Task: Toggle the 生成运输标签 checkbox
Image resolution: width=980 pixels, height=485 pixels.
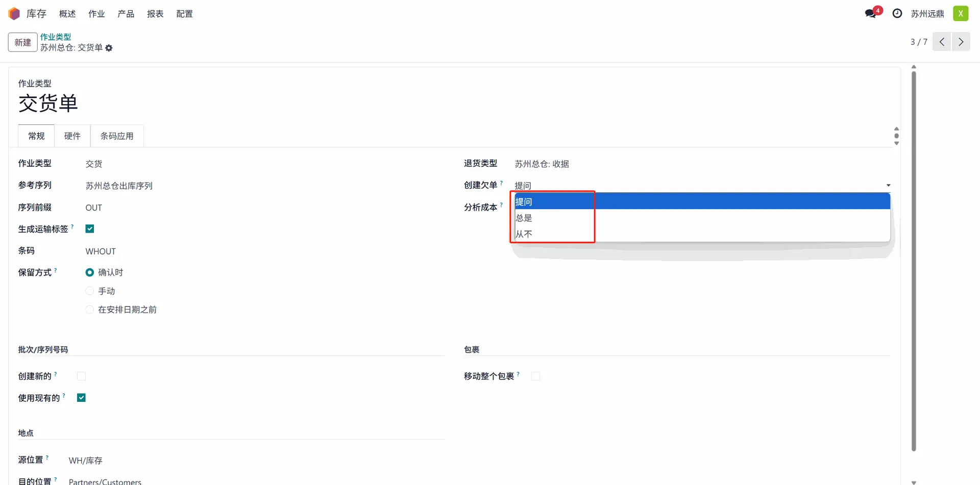Action: (90, 229)
